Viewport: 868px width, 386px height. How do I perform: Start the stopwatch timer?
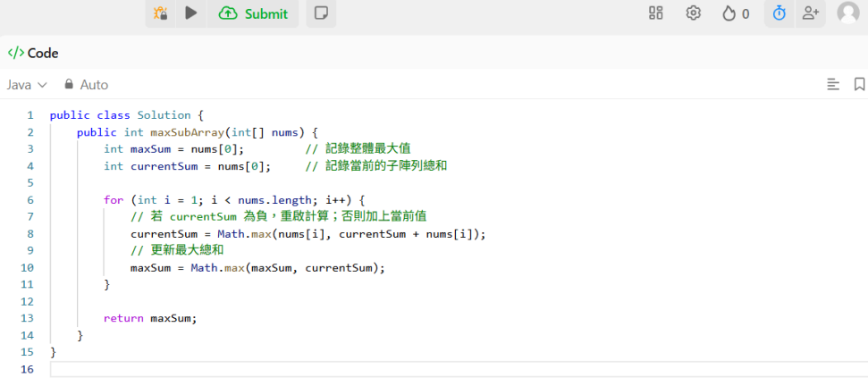780,13
